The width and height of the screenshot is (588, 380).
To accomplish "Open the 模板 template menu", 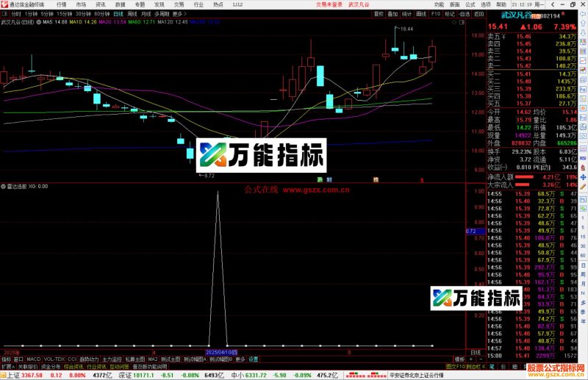I will pos(459,359).
